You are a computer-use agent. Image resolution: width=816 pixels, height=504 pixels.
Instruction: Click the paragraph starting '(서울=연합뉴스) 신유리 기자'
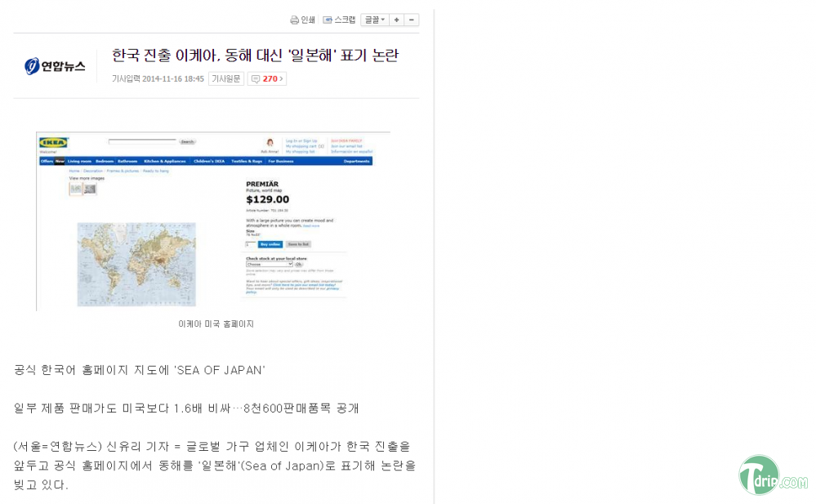(215, 466)
